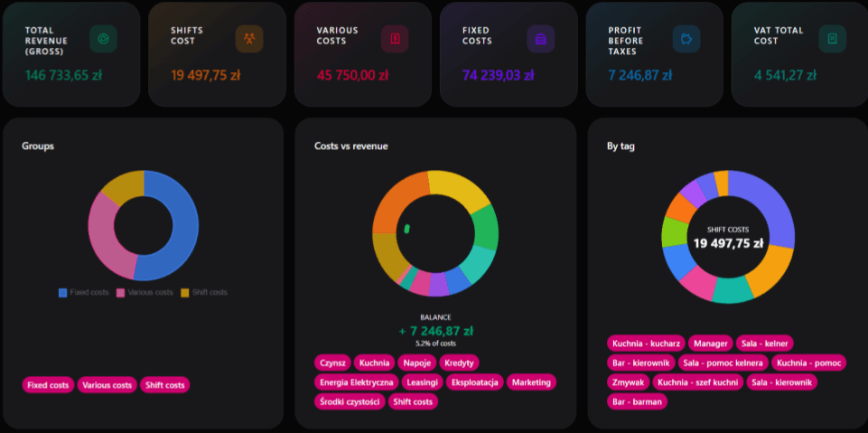Select the Kuchnia - kucharz tag

click(x=647, y=344)
